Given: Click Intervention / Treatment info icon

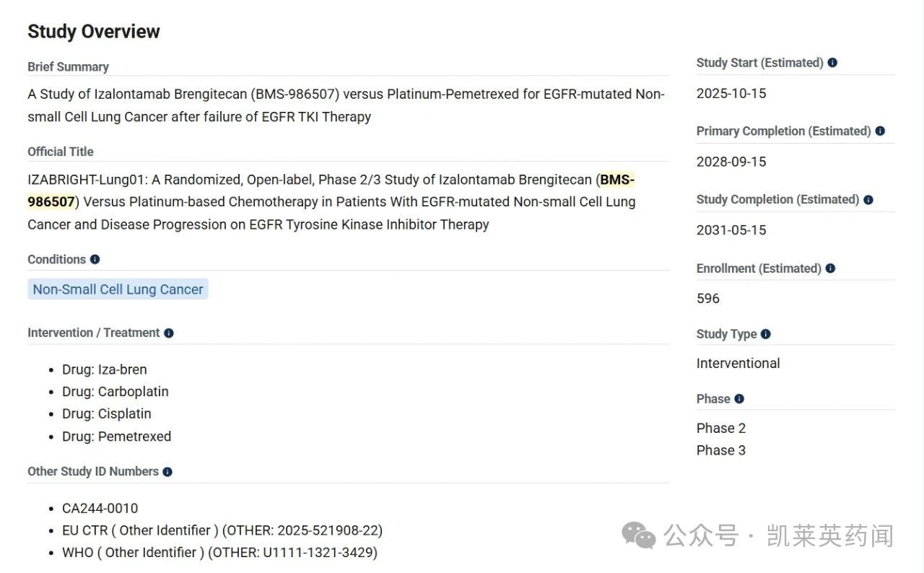Looking at the screenshot, I should click(x=169, y=333).
